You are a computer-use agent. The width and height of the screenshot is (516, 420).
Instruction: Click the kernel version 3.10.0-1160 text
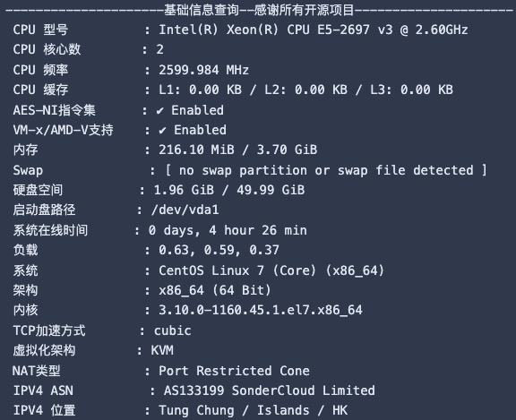point(261,310)
